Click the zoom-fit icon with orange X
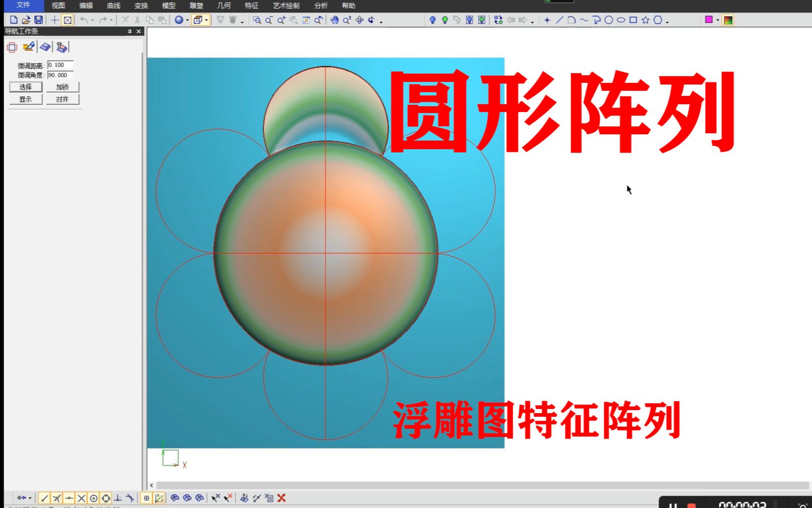812x508 pixels. (306, 20)
